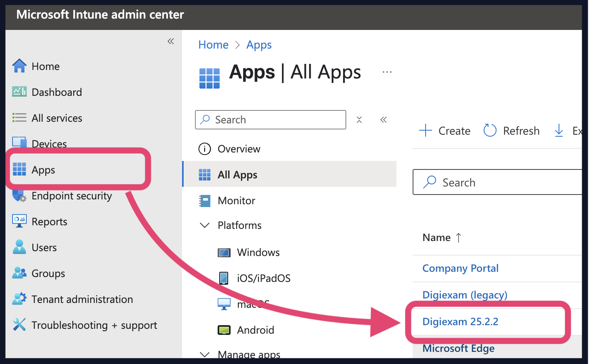Open the Digiexam (legacy) app
Screen dimensions: 589x364
[x=465, y=295]
